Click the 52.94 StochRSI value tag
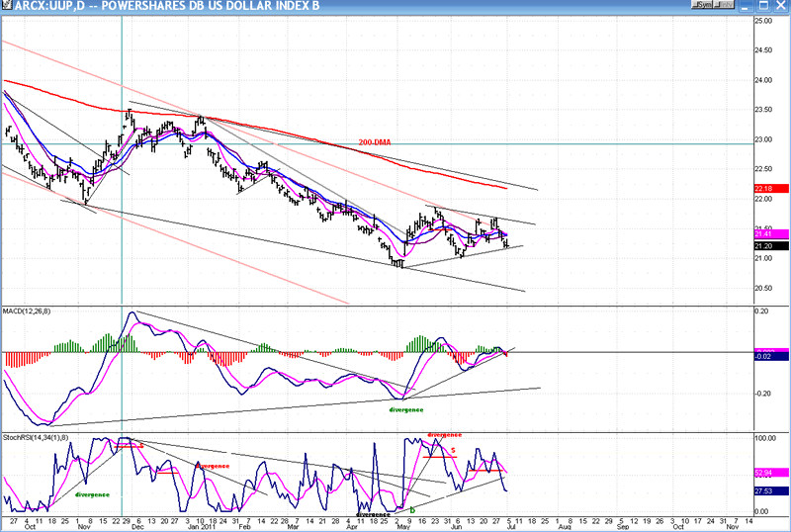Screen dimensions: 791x532 point(767,474)
